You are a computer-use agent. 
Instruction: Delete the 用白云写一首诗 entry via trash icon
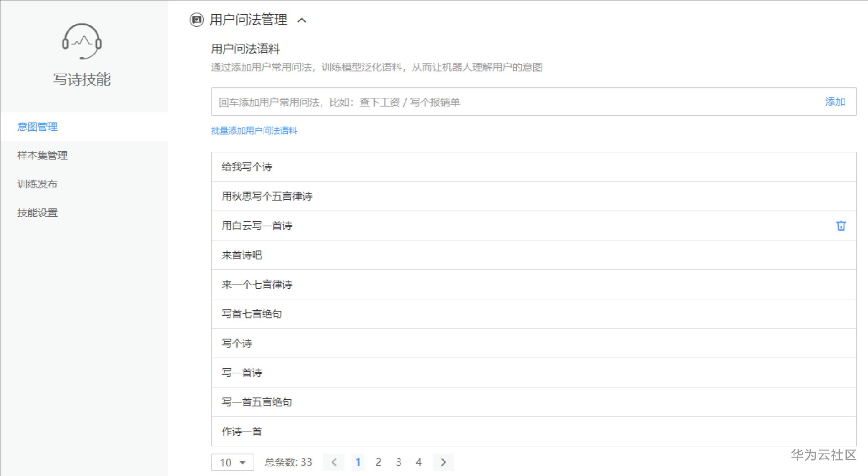[x=840, y=226]
